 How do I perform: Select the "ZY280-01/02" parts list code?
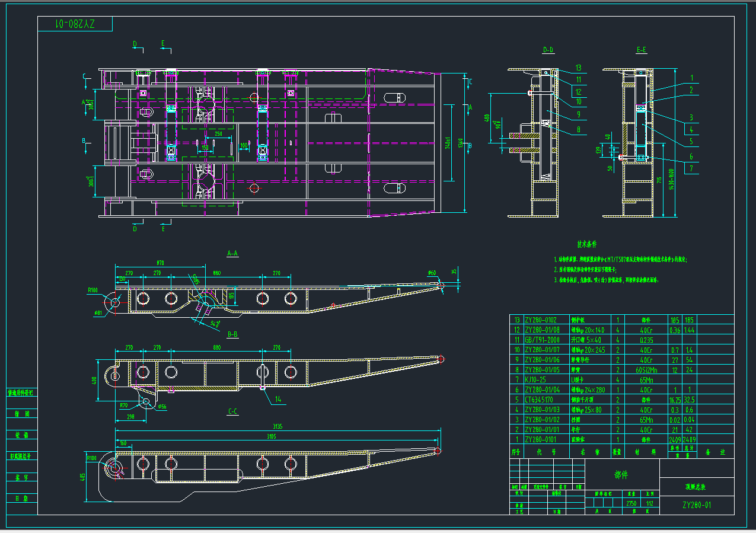pyautogui.click(x=542, y=420)
